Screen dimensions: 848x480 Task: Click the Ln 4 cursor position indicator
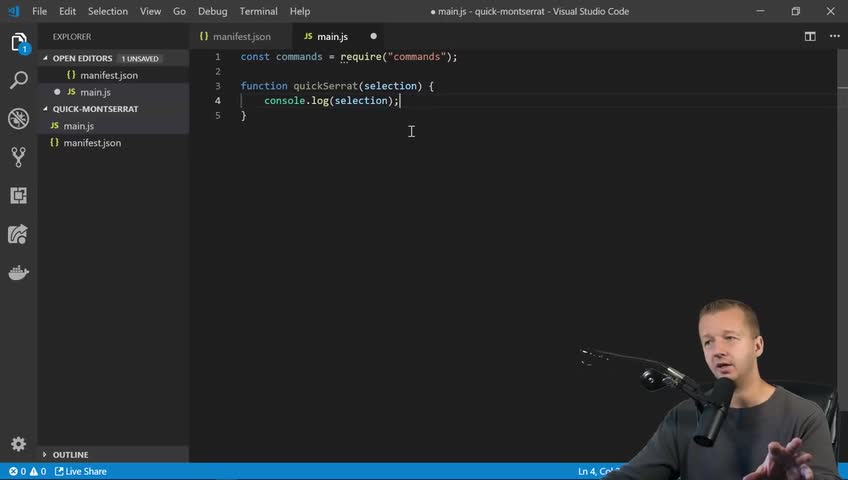pos(597,471)
